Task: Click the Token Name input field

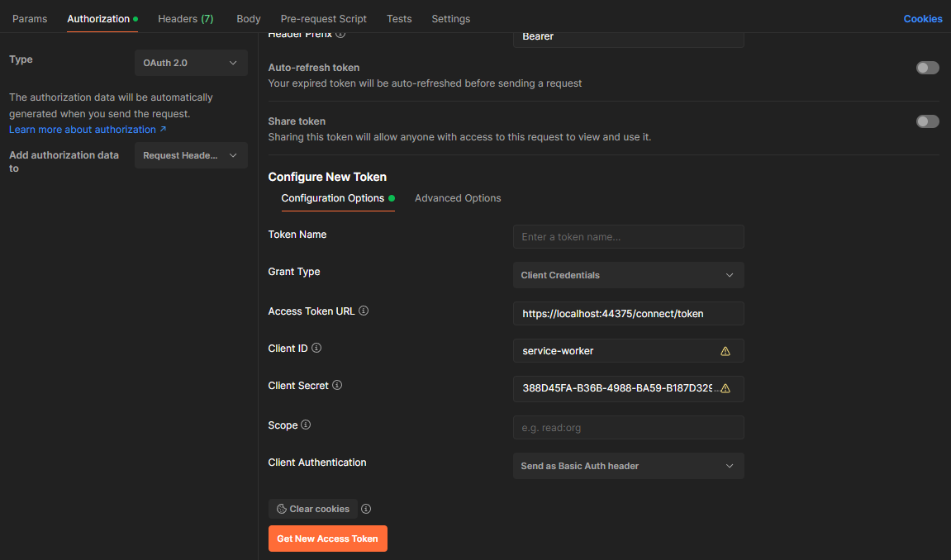Action: point(628,236)
